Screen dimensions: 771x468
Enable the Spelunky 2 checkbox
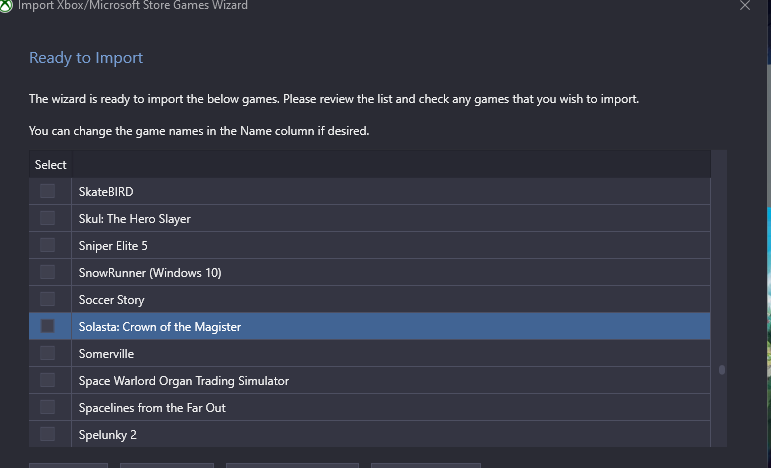[x=47, y=434]
